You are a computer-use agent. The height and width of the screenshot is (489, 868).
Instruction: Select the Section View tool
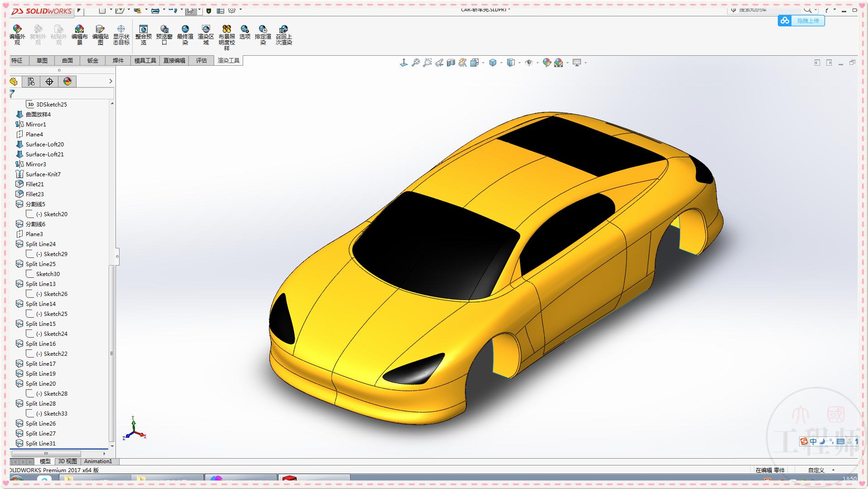pos(451,62)
